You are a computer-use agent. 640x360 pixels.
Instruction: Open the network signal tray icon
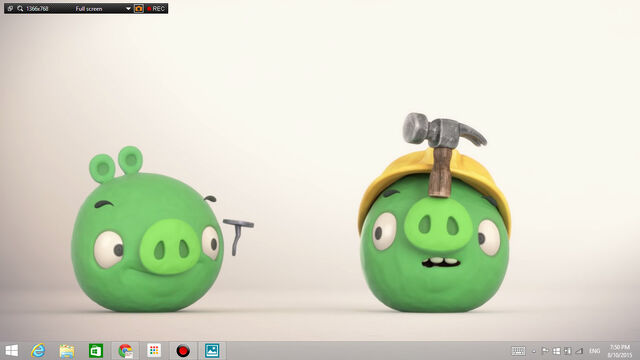pos(579,351)
